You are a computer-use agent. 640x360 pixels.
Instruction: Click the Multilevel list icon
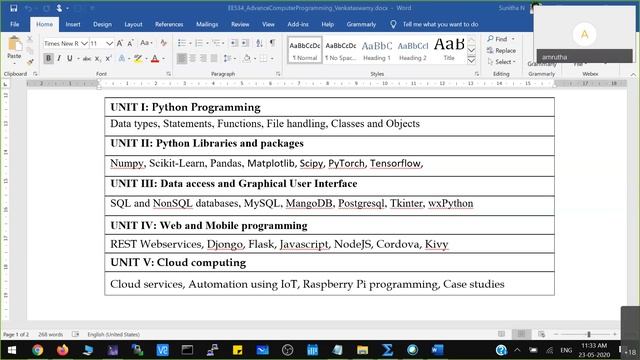tap(216, 43)
